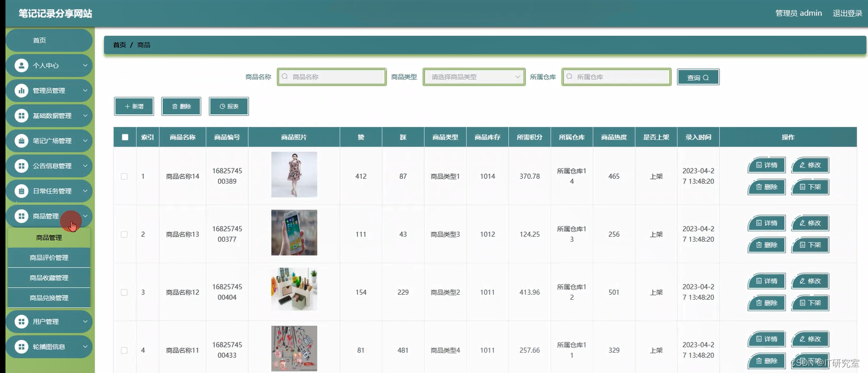868x373 pixels.
Task: Click the batch 删除 button above table
Action: click(181, 107)
